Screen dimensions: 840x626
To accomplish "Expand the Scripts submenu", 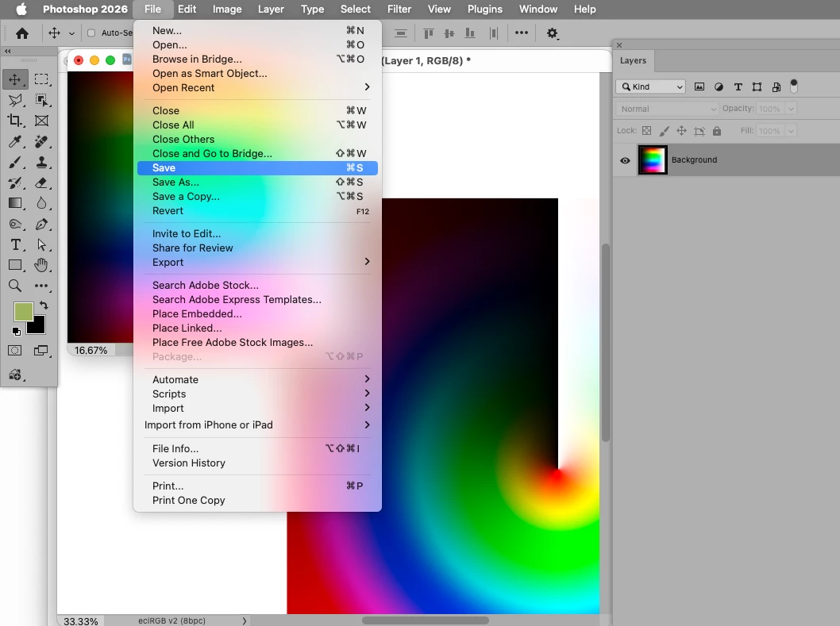I will click(x=257, y=394).
